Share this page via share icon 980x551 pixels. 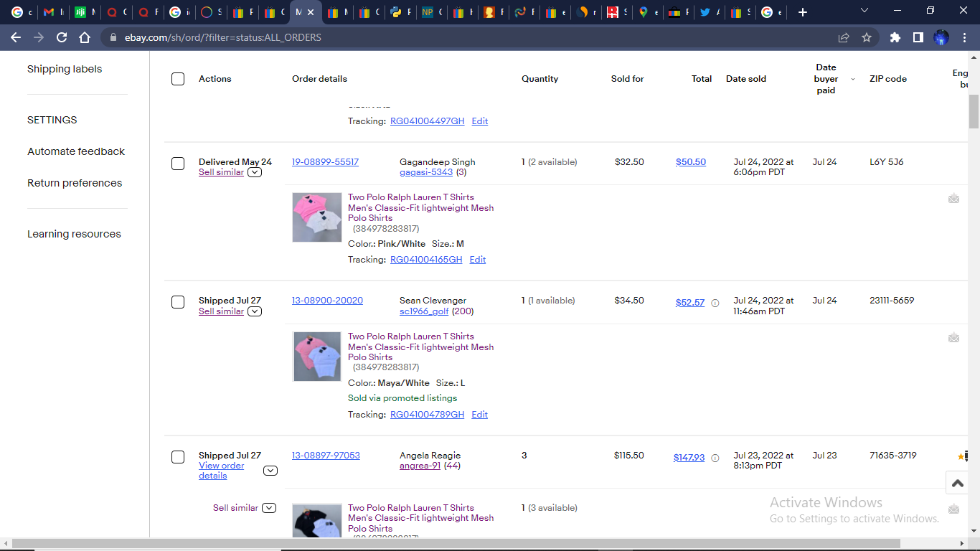pyautogui.click(x=844, y=37)
